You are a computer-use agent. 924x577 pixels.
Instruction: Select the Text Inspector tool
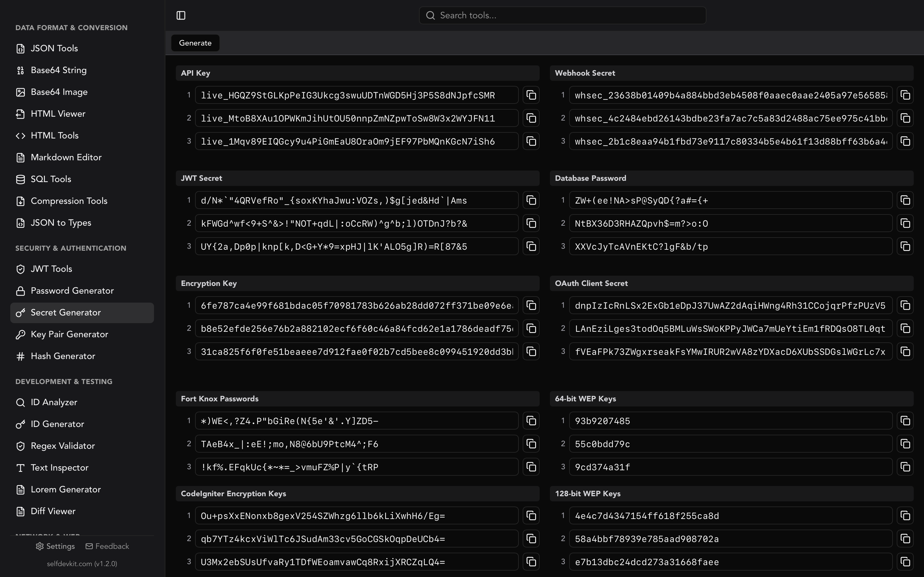pyautogui.click(x=59, y=467)
